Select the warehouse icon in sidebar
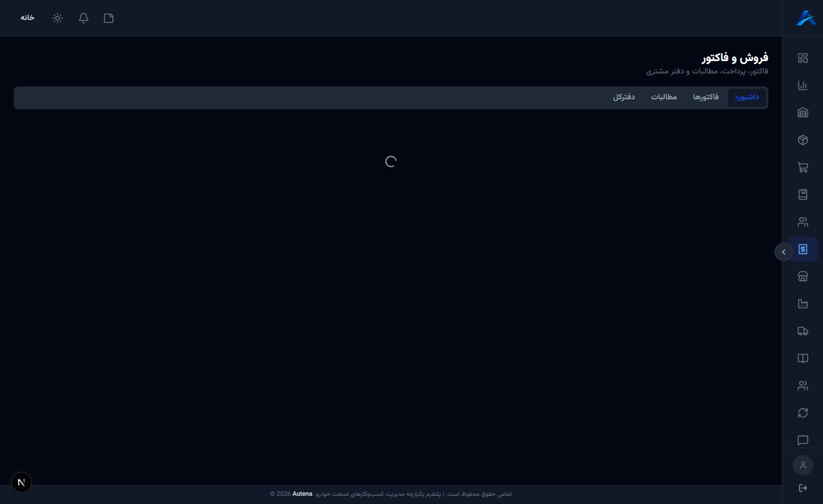 tap(802, 113)
